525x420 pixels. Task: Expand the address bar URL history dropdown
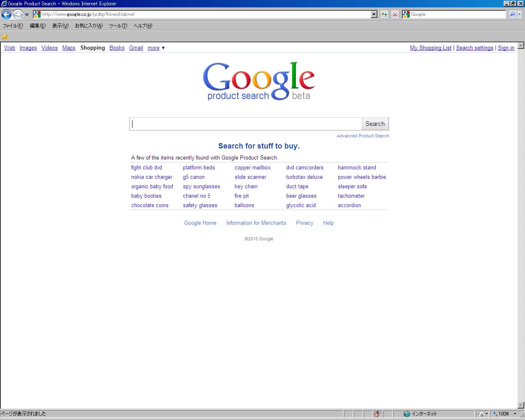[374, 14]
